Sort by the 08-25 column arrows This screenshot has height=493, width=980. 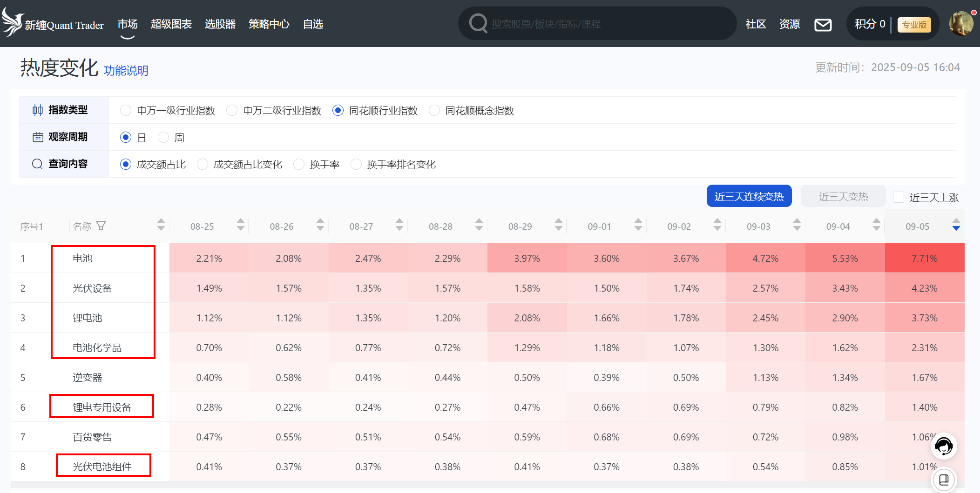240,225
